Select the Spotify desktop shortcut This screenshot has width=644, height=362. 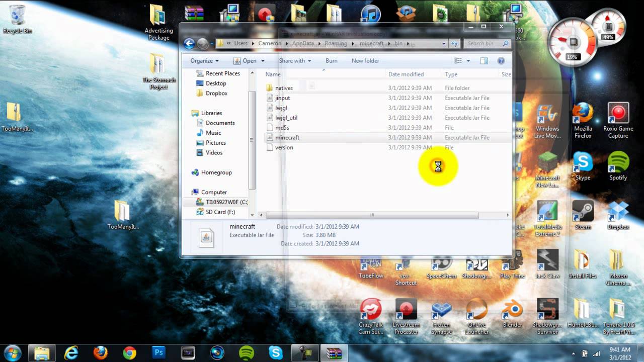pos(618,166)
